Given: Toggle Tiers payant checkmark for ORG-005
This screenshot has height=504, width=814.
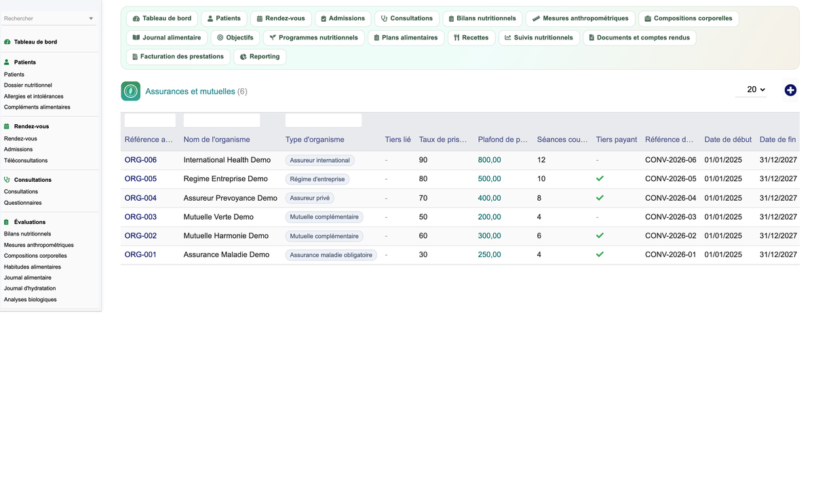Looking at the screenshot, I should pyautogui.click(x=600, y=179).
